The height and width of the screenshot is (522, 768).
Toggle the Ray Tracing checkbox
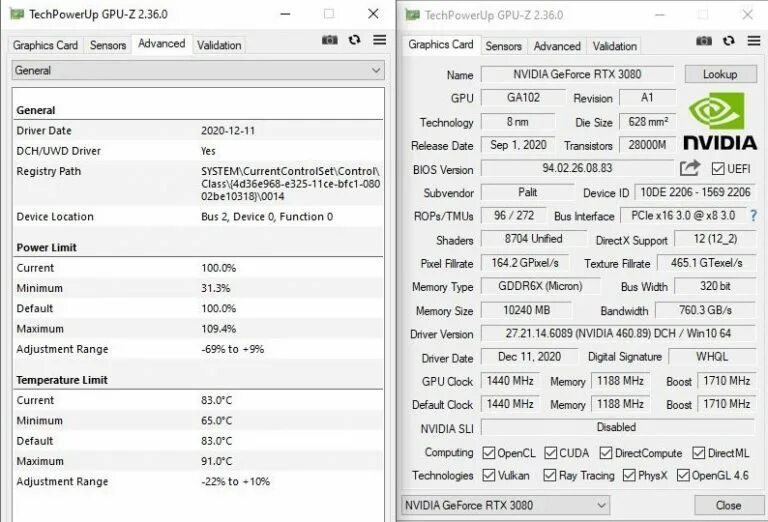click(x=550, y=475)
